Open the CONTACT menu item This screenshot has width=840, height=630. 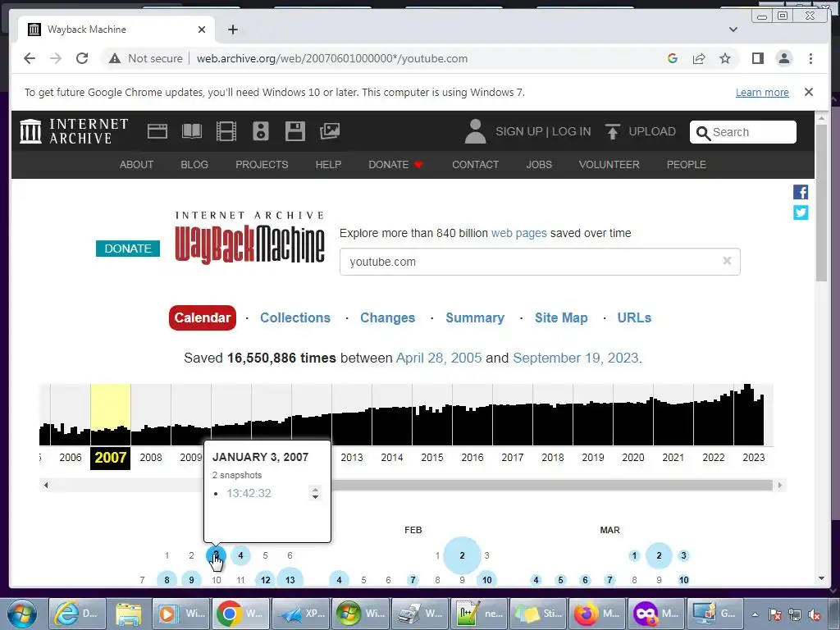pos(475,164)
